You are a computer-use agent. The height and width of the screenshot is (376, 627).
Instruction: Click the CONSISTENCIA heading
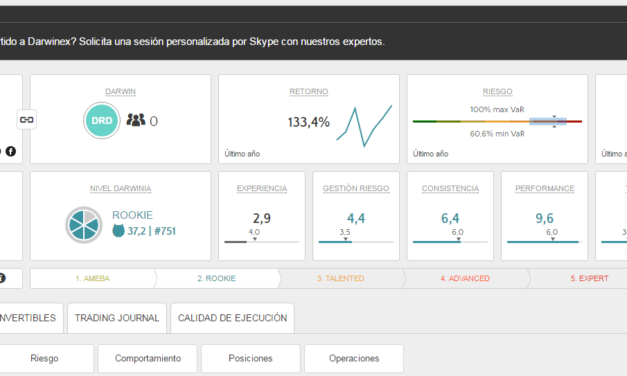coord(450,188)
